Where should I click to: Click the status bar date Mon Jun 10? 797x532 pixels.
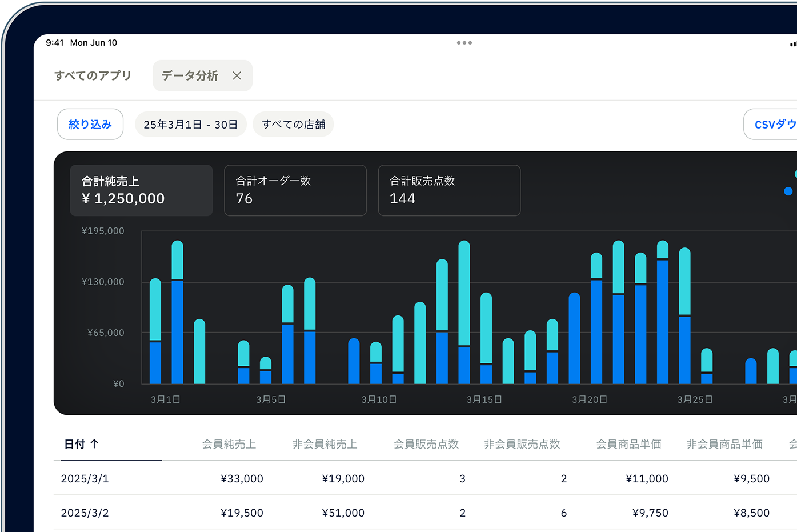click(94, 43)
